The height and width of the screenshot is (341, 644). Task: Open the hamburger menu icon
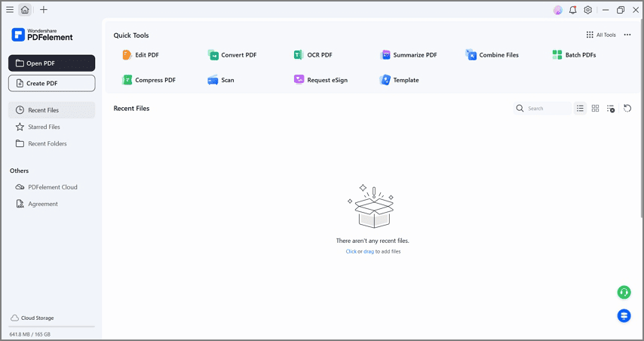[10, 10]
